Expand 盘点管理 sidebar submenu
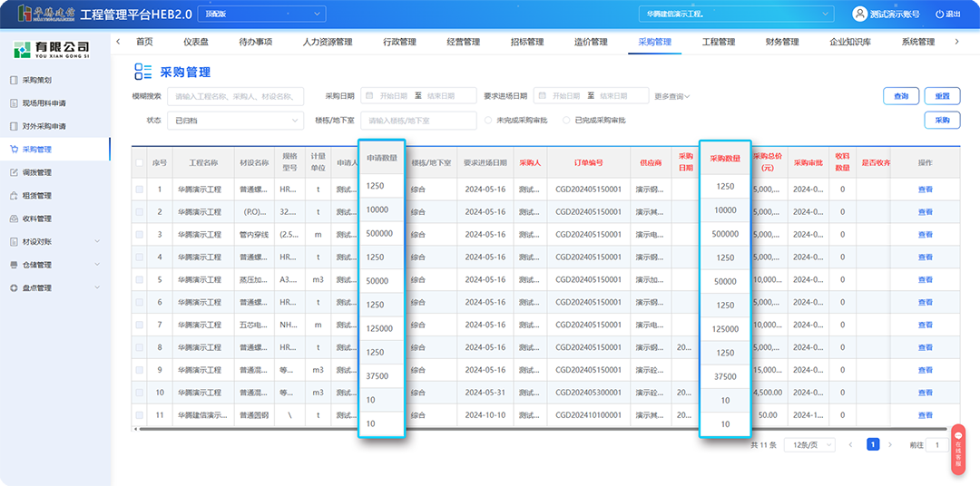Screen dimensions: 980x486 click(x=97, y=288)
